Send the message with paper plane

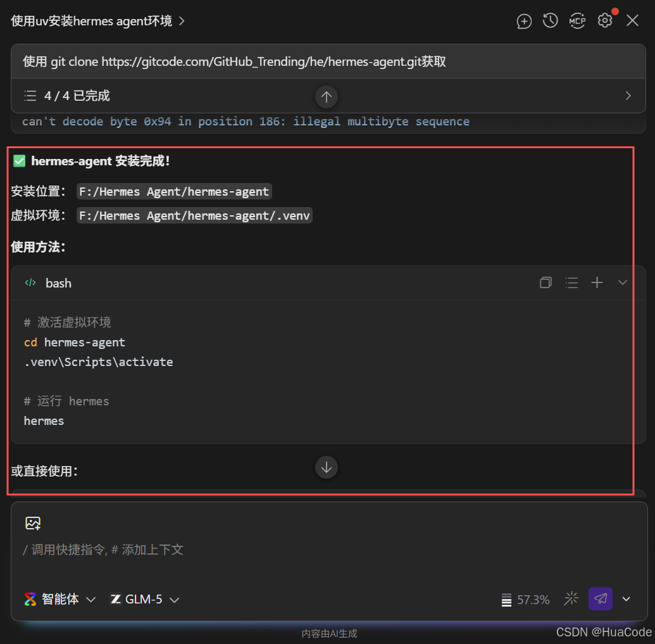[x=601, y=598]
